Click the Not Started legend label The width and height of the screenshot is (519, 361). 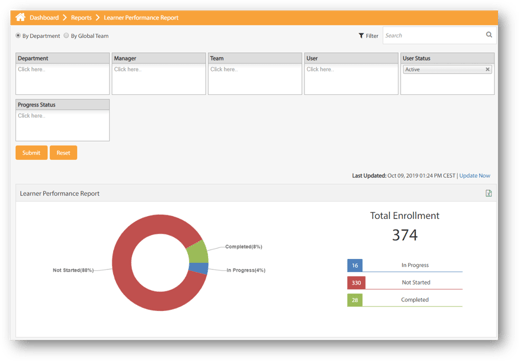coord(416,282)
